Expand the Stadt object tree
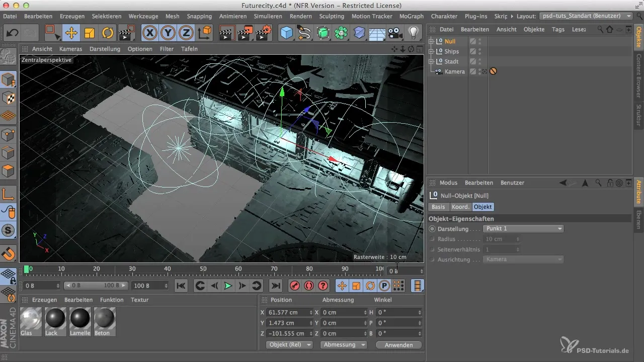This screenshot has height=362, width=644. click(x=431, y=62)
